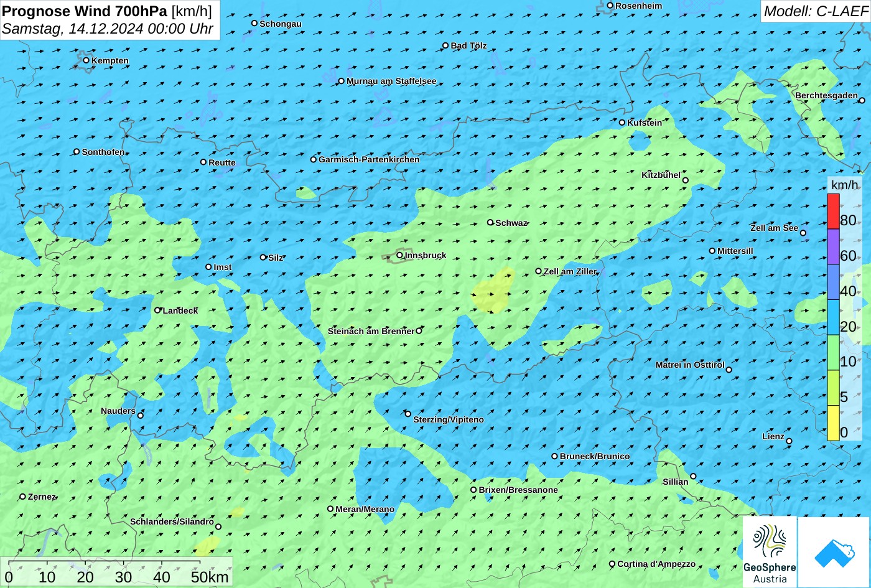Click the date 'Samstag, 14.12.2024 00:00 Uhr'
The image size is (871, 588).
tap(108, 29)
